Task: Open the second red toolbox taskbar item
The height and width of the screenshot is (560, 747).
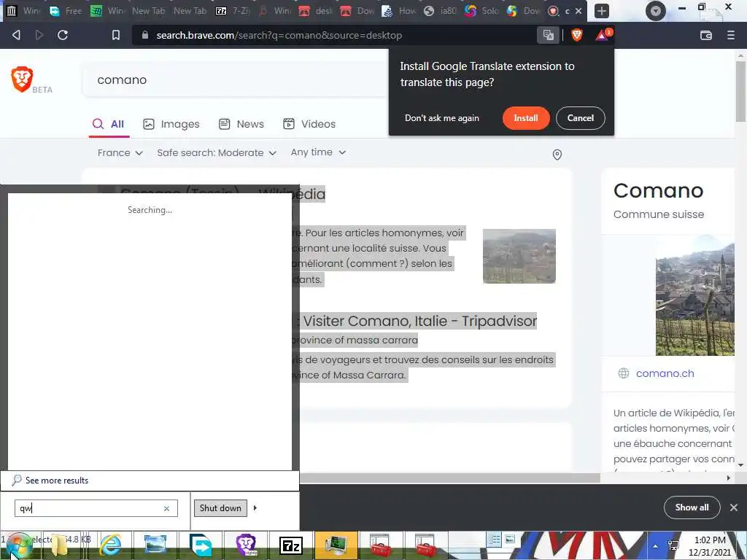Action: 425,545
